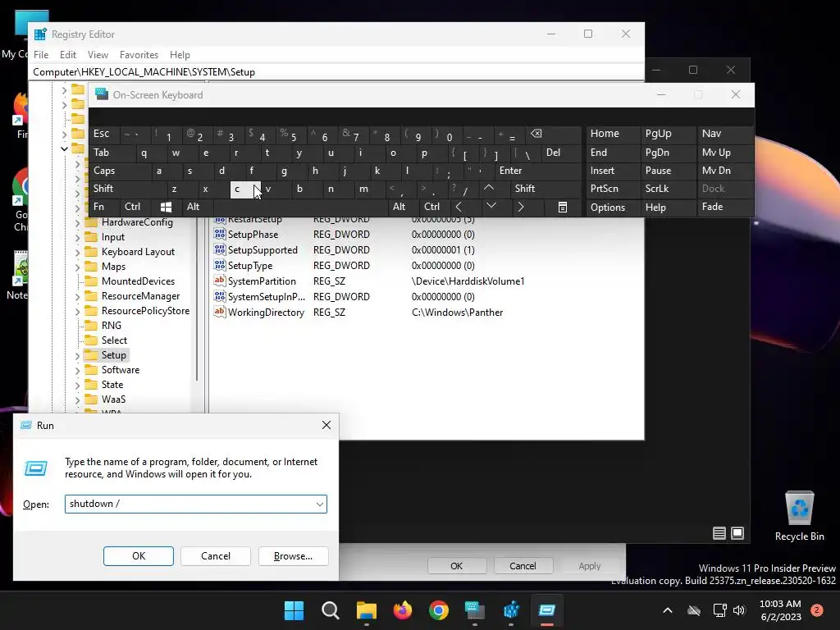Open network status icon in tray
The image size is (840, 630).
tap(719, 610)
